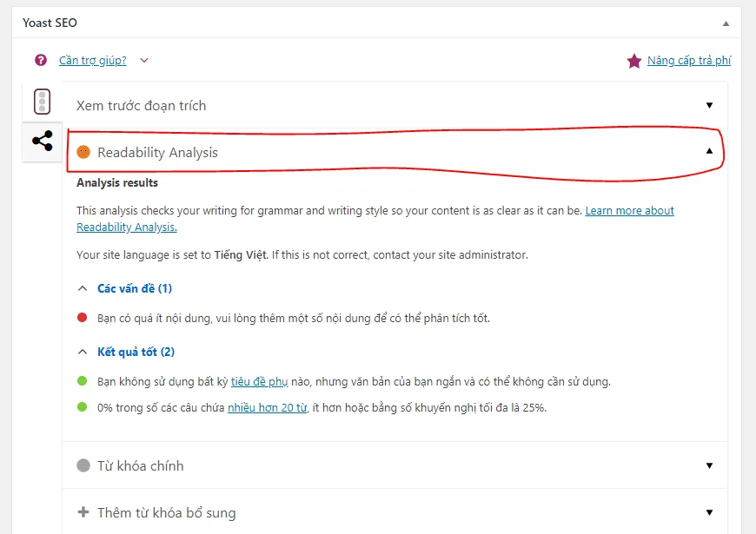Click the chevron beside 'Các vấn đề (1)'
This screenshot has width=756, height=534.
(x=83, y=288)
